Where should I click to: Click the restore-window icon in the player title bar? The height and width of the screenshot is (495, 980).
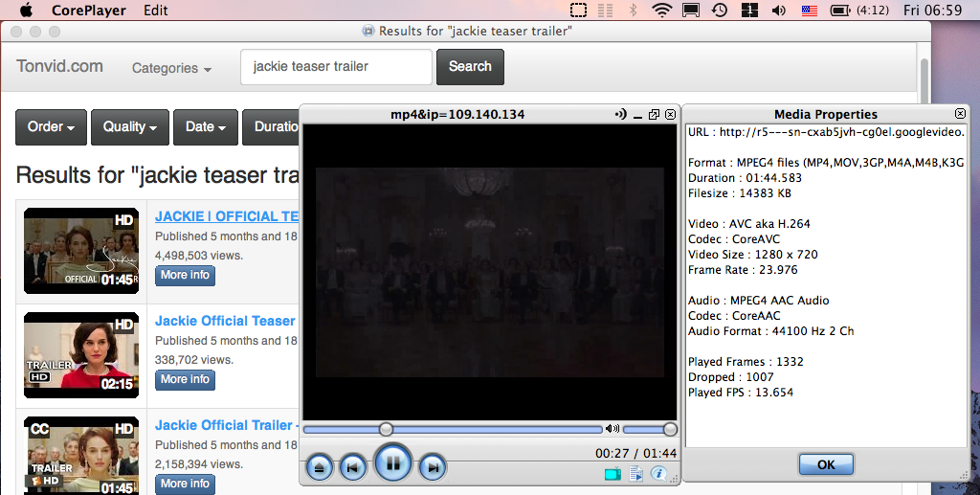(x=654, y=114)
